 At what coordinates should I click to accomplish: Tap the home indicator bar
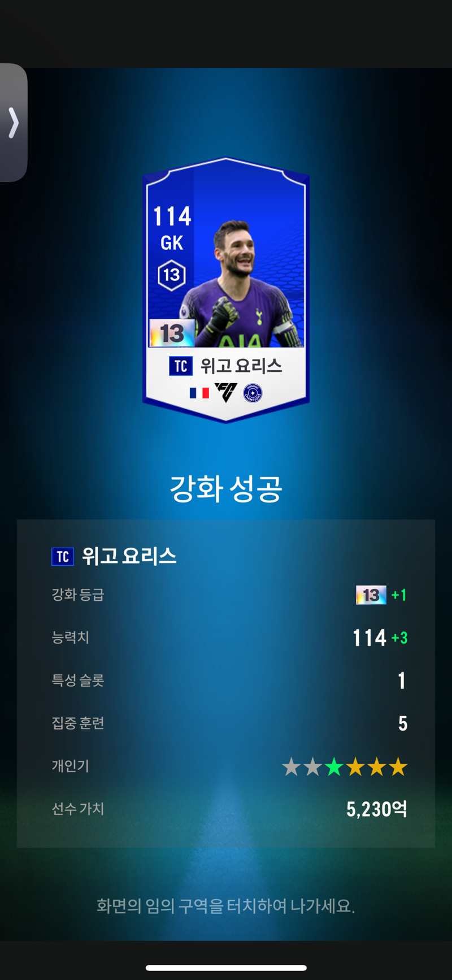(x=226, y=968)
